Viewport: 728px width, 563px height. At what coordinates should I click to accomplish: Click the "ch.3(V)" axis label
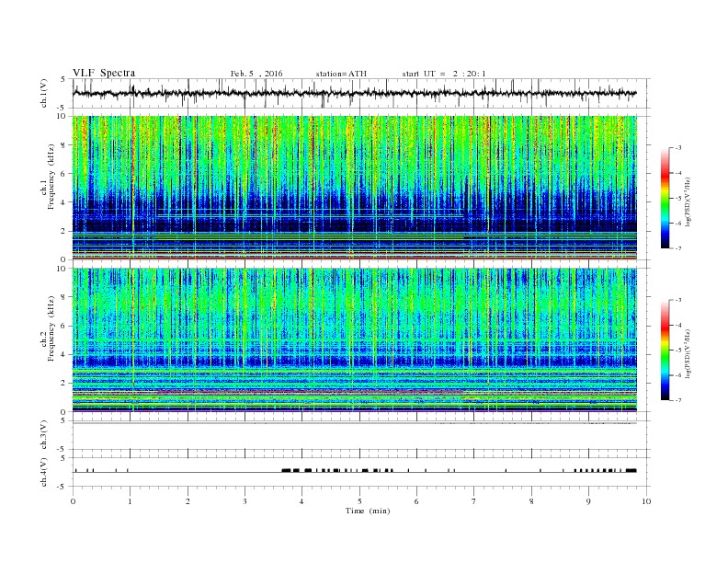44,435
